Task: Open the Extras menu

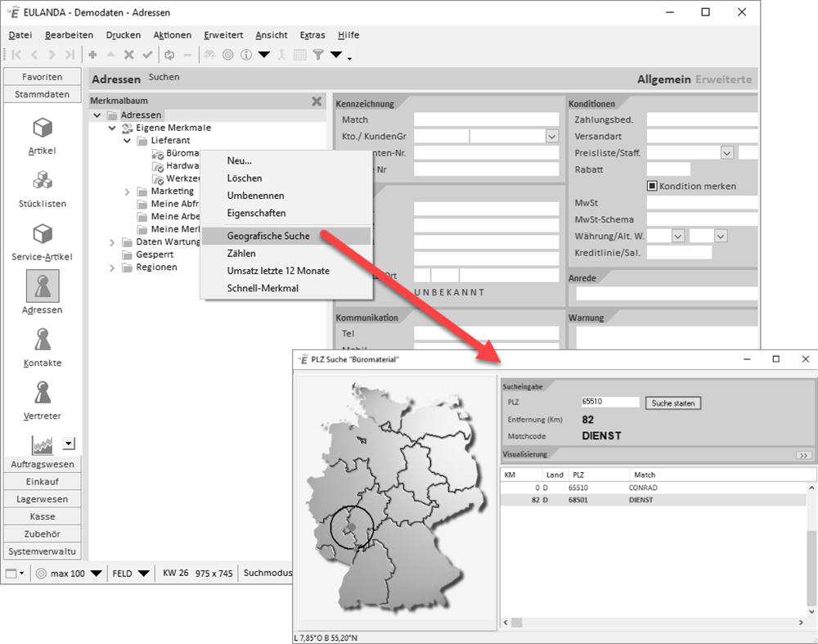Action: coord(312,35)
